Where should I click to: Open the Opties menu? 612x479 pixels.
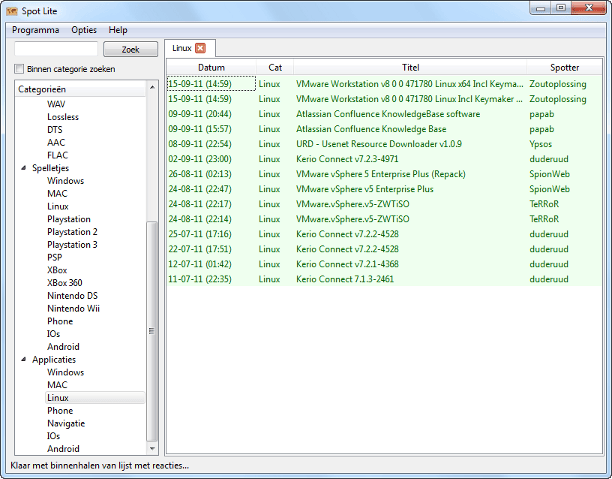pos(84,30)
